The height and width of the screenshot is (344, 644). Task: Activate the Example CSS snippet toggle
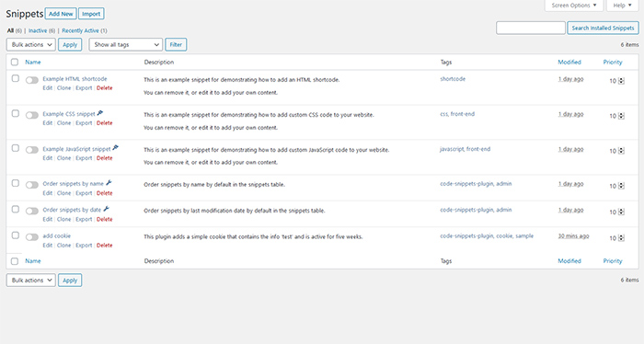tap(32, 115)
